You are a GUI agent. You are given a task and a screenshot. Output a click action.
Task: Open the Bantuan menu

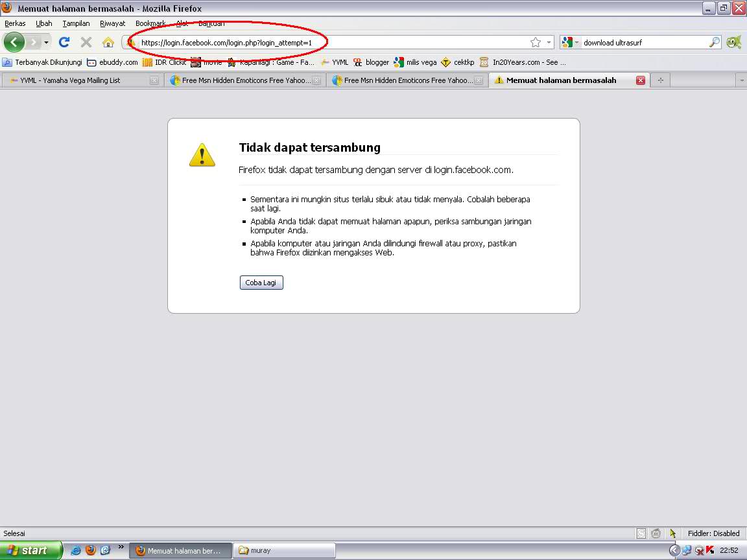[211, 23]
